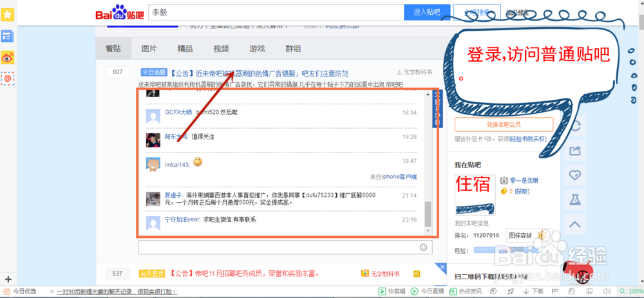Click the Tieba search field containing 李毅

click(x=276, y=12)
